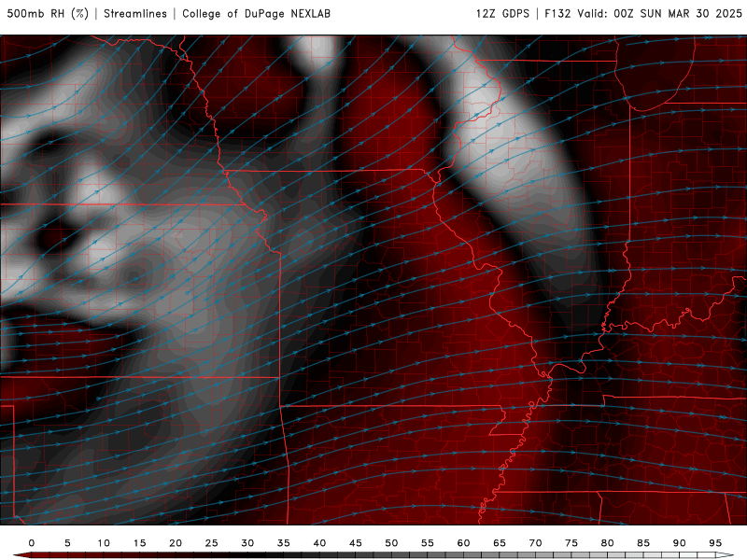Viewport: 747px width, 560px height.
Task: Click the "45" color scale label
Action: coord(356,543)
